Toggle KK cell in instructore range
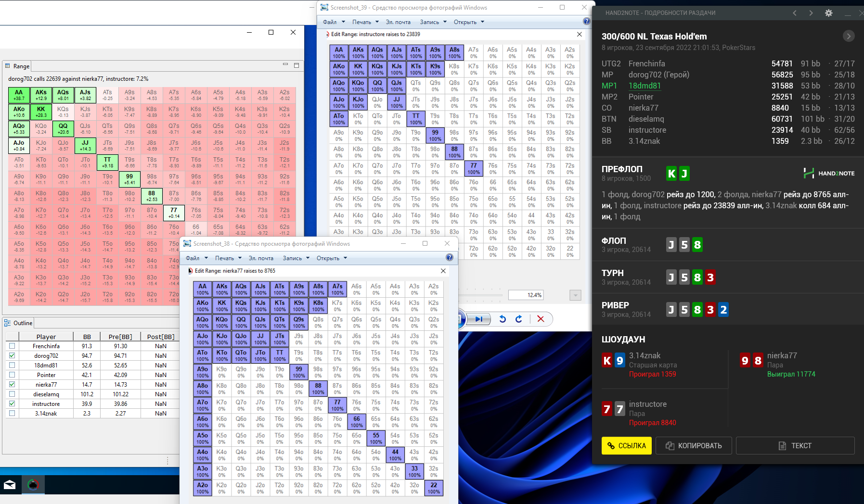Screen dimensions: 864x504 pos(358,69)
